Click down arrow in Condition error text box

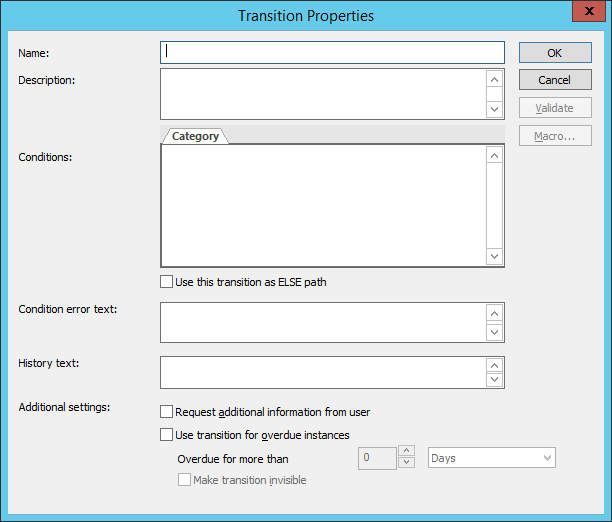coord(495,332)
